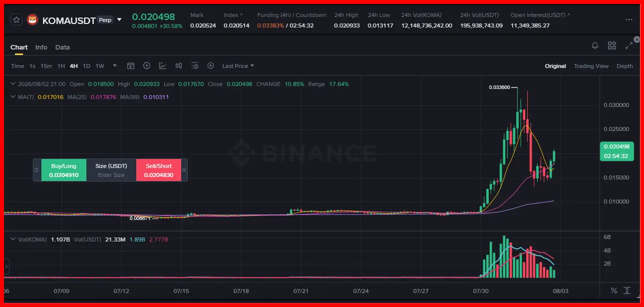Screen dimensions: 644x307
Task: Collapse the OHLC candle info row chevron
Action: [13, 84]
